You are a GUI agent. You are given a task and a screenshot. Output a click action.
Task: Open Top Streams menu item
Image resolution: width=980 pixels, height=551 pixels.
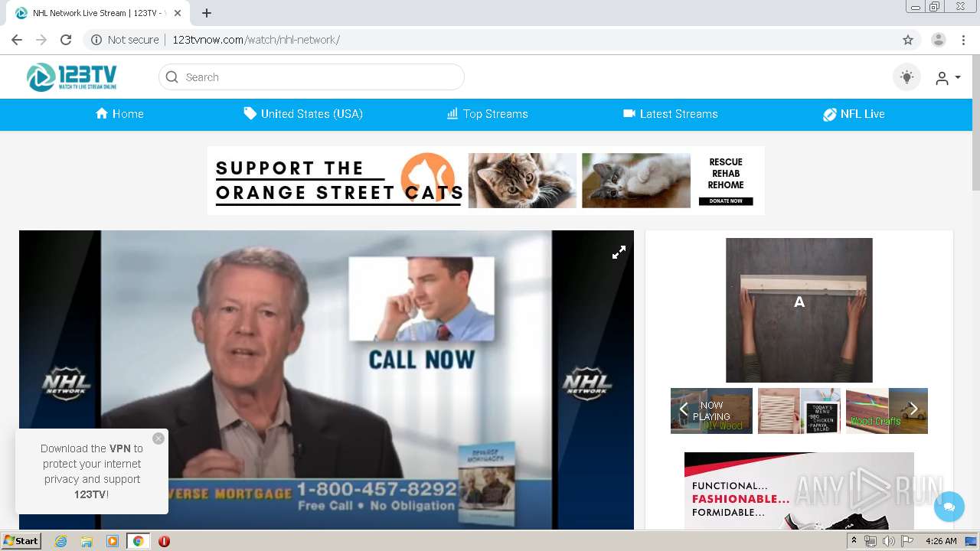[x=488, y=114]
